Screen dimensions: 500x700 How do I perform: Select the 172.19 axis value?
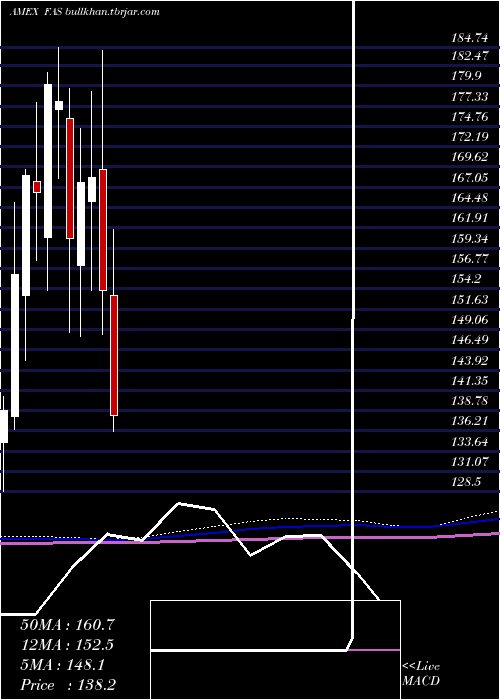click(470, 137)
